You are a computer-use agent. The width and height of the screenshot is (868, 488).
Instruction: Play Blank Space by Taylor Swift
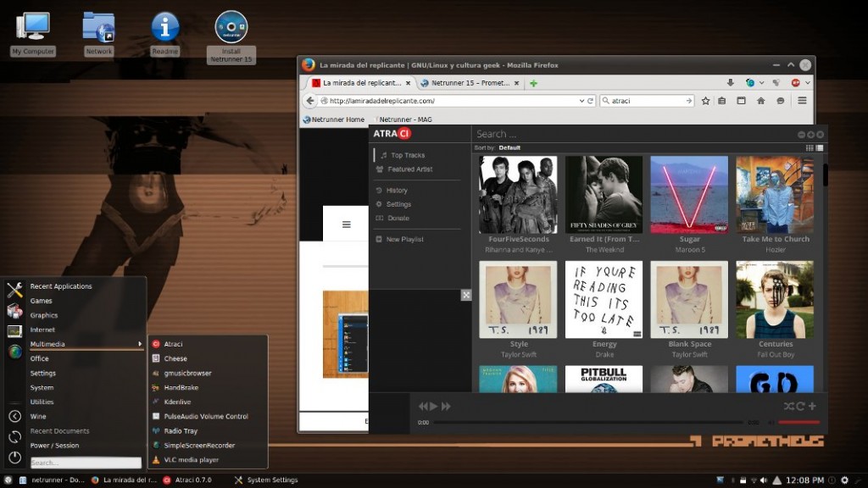point(689,299)
